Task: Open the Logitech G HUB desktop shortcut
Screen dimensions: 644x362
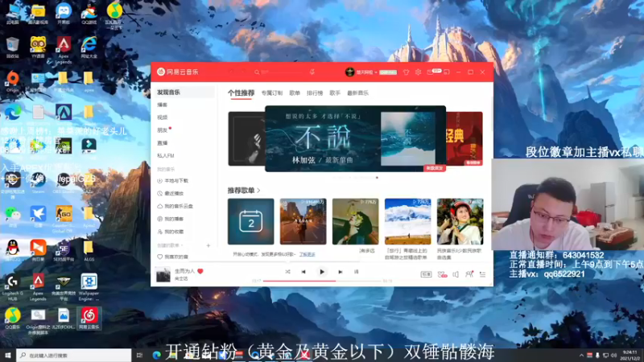Action: tap(12, 286)
